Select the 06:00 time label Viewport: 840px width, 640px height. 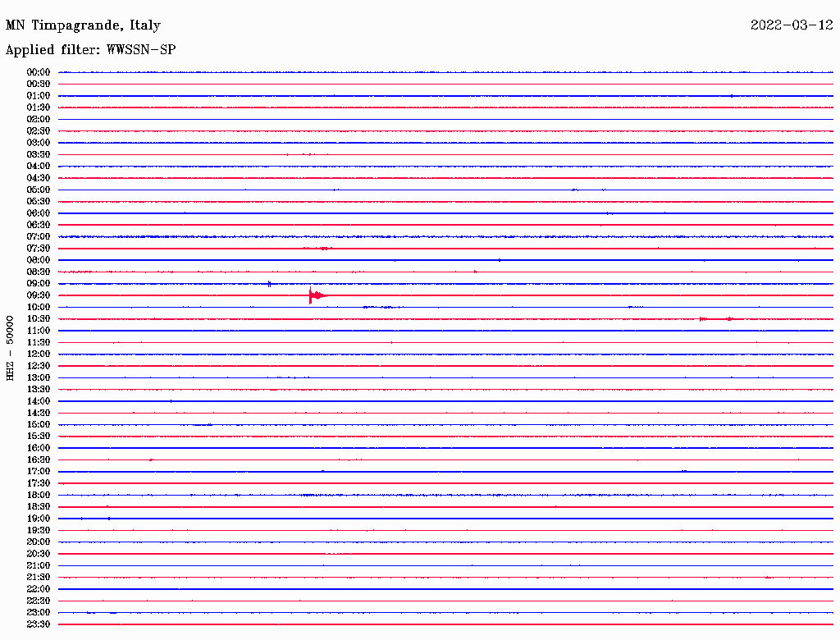pyautogui.click(x=39, y=213)
